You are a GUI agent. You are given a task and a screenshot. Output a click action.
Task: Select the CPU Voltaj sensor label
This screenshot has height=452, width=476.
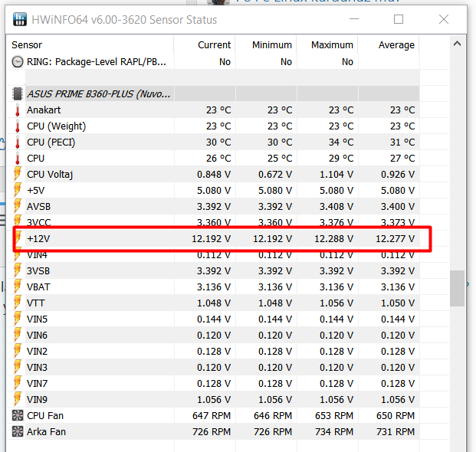[x=50, y=174]
